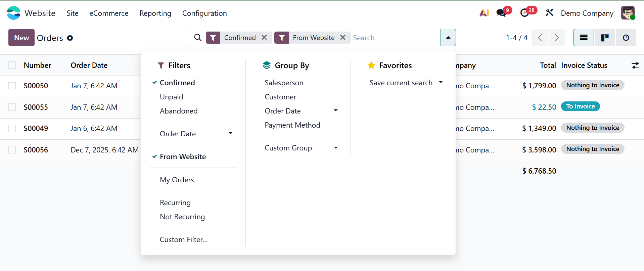Click the New order button
Image resolution: width=644 pixels, height=271 pixels.
point(21,38)
